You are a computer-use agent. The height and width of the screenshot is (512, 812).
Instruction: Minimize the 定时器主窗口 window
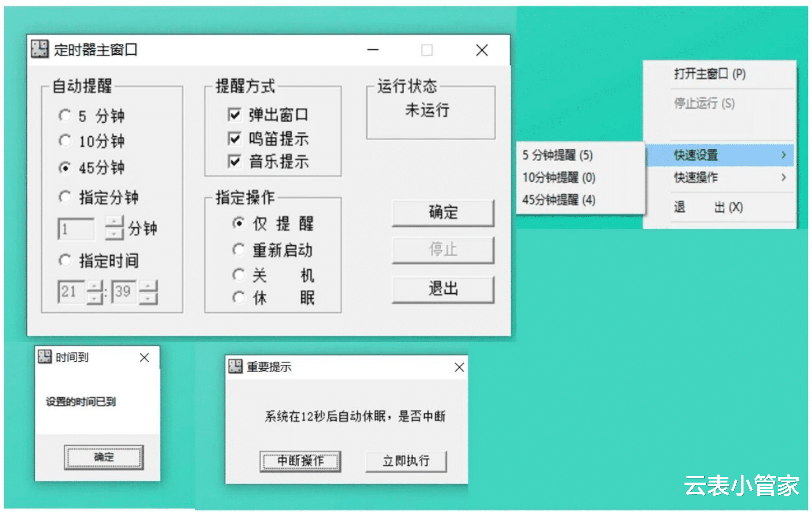pos(372,50)
